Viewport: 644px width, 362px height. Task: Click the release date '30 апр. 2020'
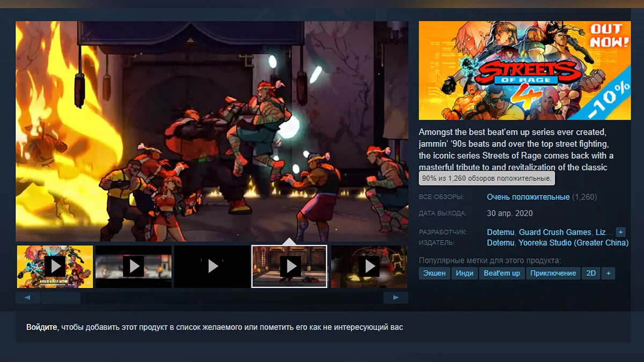510,213
